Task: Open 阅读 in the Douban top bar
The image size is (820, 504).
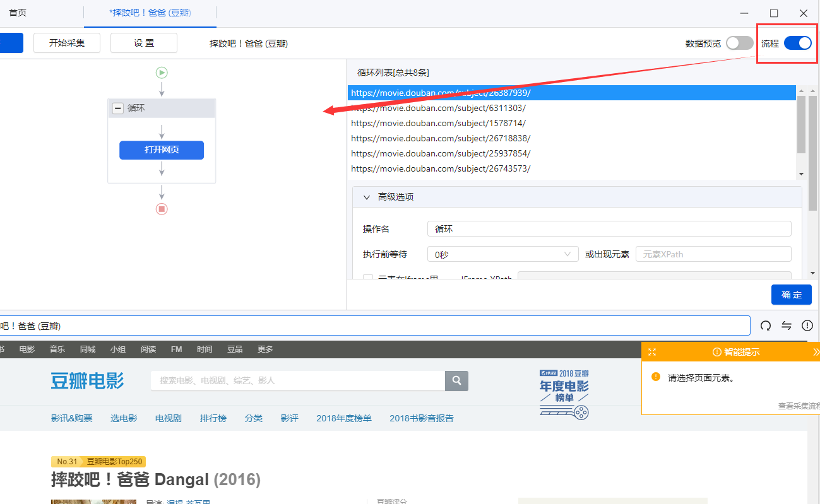Action: coord(148,349)
